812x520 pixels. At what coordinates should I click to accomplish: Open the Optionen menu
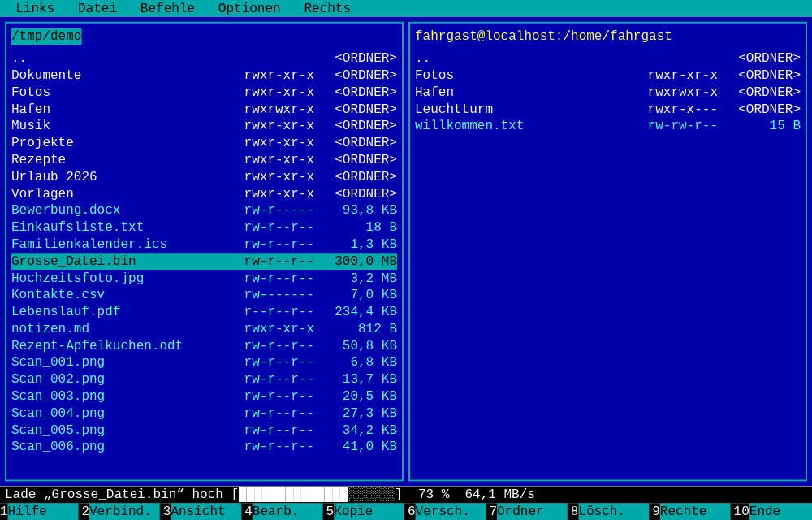tap(249, 8)
